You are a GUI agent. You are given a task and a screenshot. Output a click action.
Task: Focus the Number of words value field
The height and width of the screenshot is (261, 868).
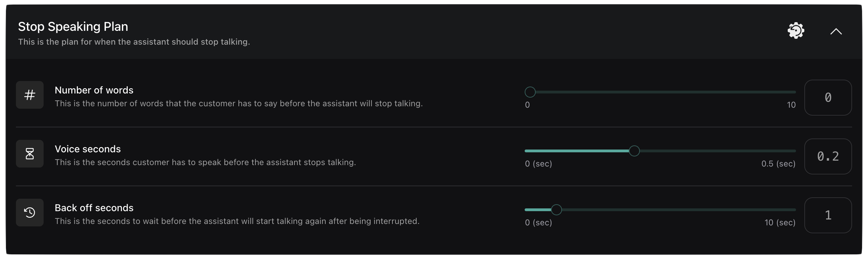[828, 98]
